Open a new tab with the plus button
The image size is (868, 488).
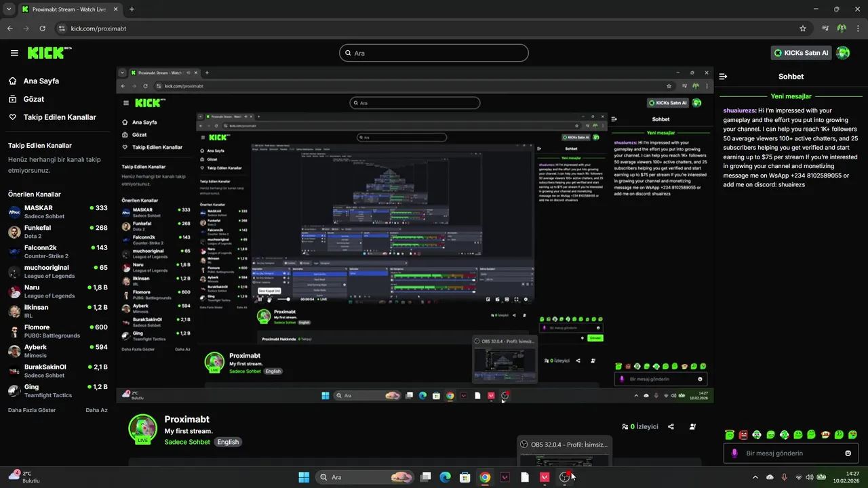[132, 9]
